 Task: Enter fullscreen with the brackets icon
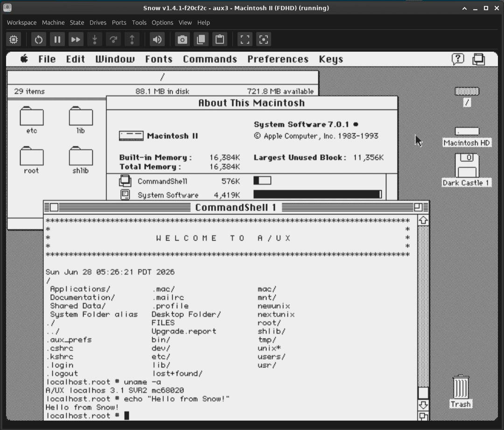point(245,40)
